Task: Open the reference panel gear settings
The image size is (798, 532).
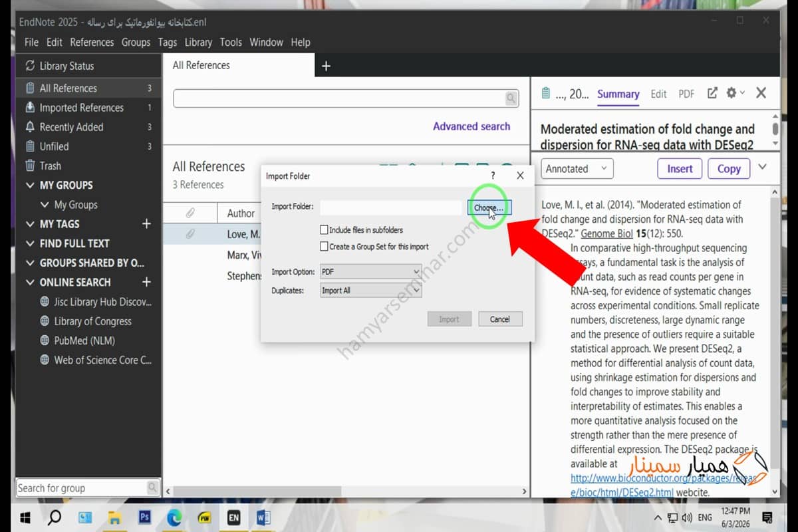Action: [x=731, y=93]
